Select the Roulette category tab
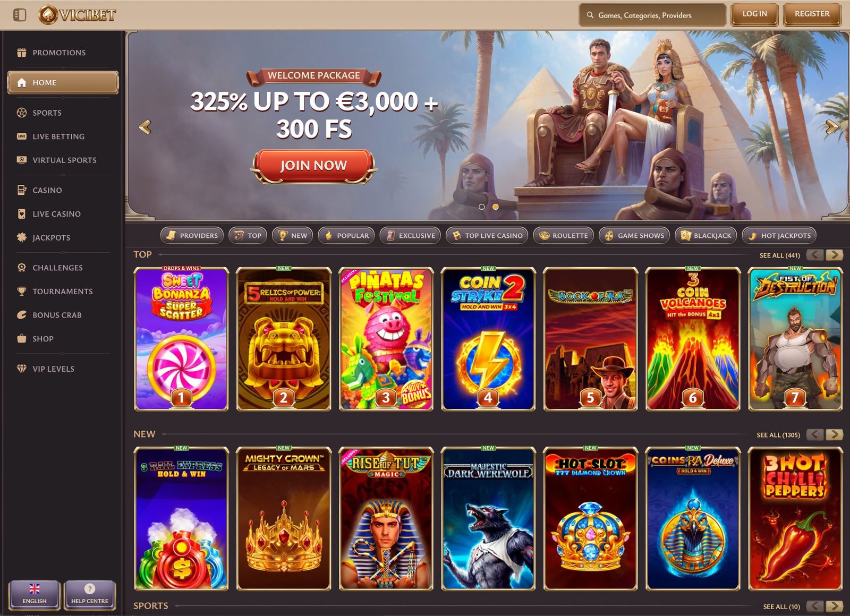850x616 pixels. pyautogui.click(x=564, y=235)
